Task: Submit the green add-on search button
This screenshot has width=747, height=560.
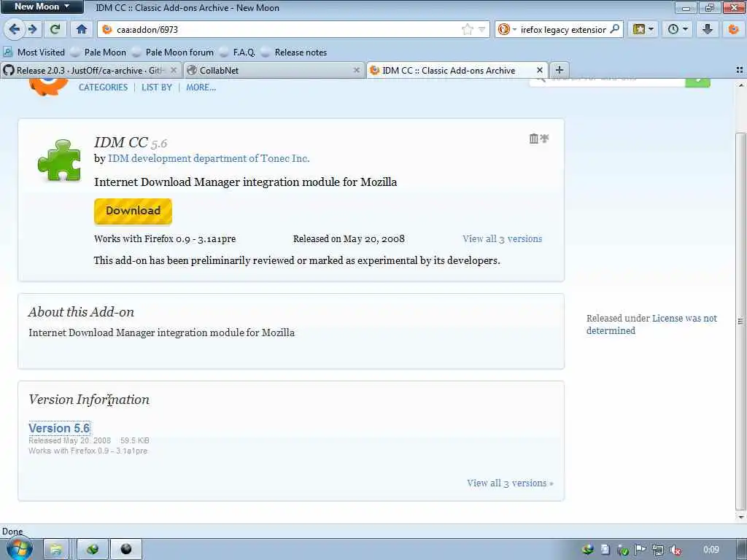Action: coord(698,82)
